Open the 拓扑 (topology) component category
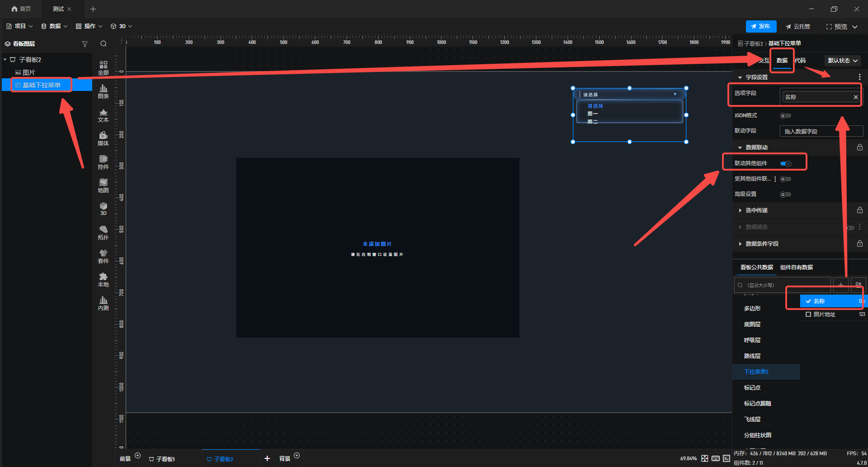Image resolution: width=868 pixels, height=467 pixels. [x=103, y=233]
